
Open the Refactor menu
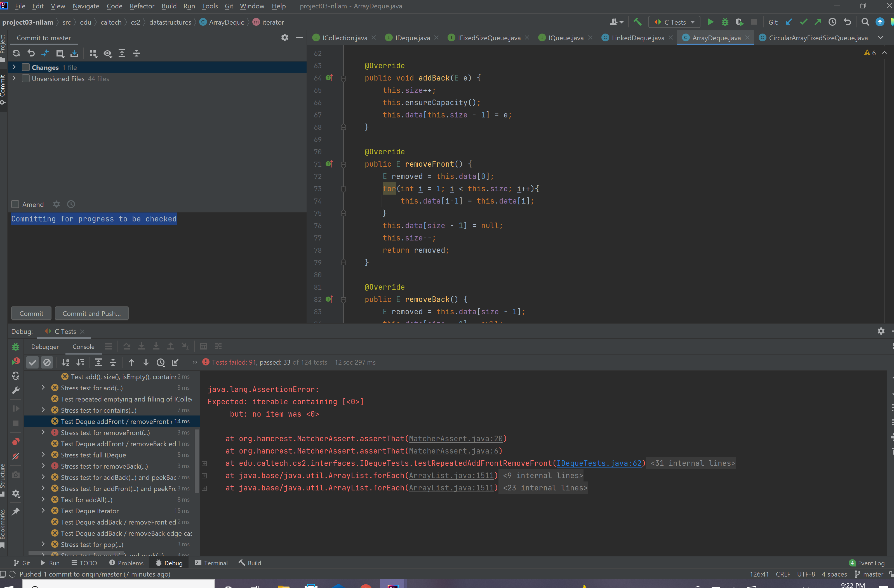(142, 6)
